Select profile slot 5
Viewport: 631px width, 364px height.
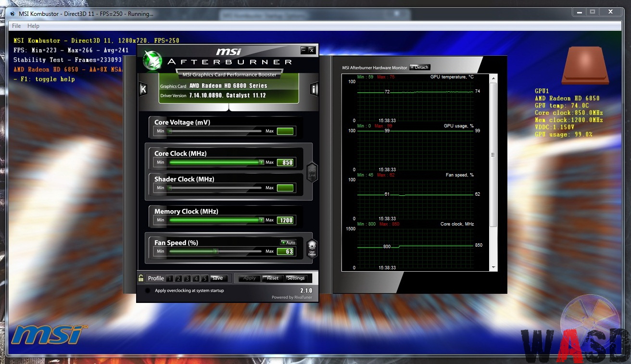coord(205,278)
